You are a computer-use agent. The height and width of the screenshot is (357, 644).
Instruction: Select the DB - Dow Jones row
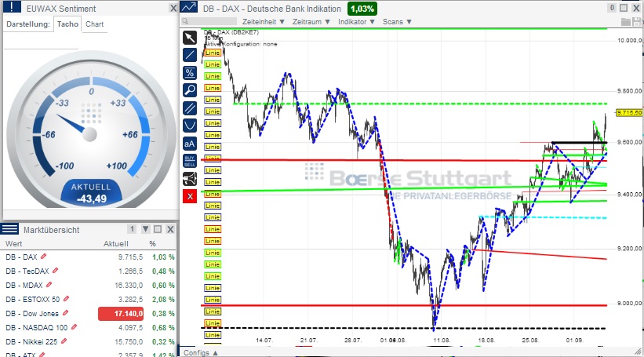(x=89, y=313)
